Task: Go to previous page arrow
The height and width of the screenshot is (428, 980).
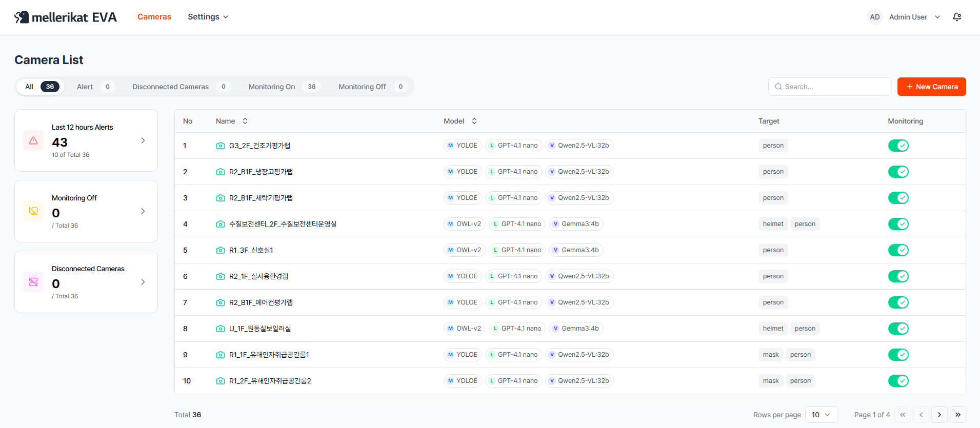Action: pyautogui.click(x=921, y=415)
